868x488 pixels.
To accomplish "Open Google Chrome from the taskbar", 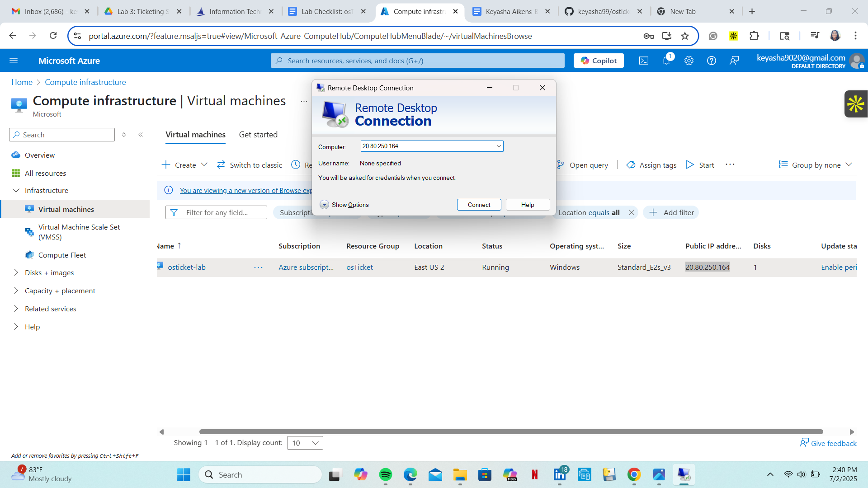I will (x=634, y=474).
